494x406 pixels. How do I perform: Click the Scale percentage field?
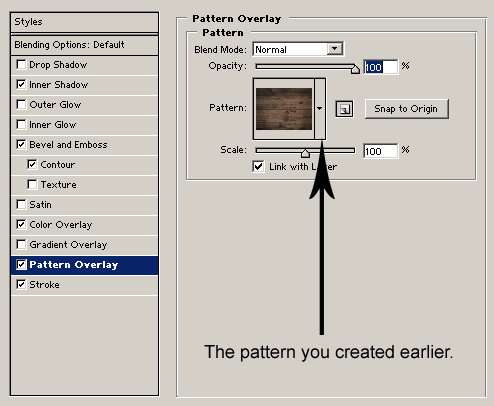tap(380, 151)
